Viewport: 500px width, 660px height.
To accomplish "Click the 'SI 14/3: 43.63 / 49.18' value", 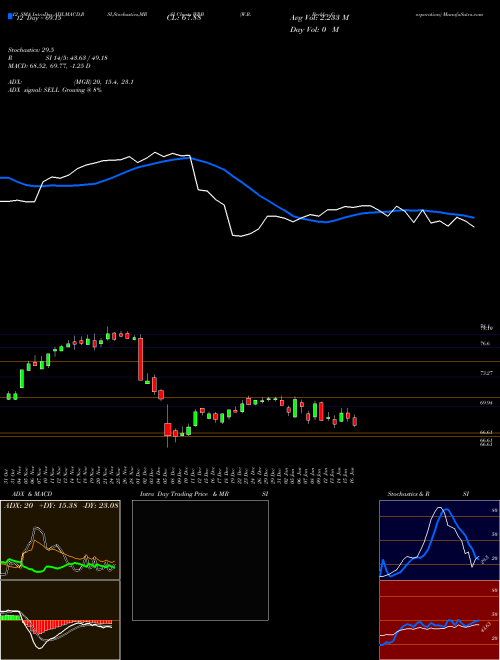I will tap(77, 58).
